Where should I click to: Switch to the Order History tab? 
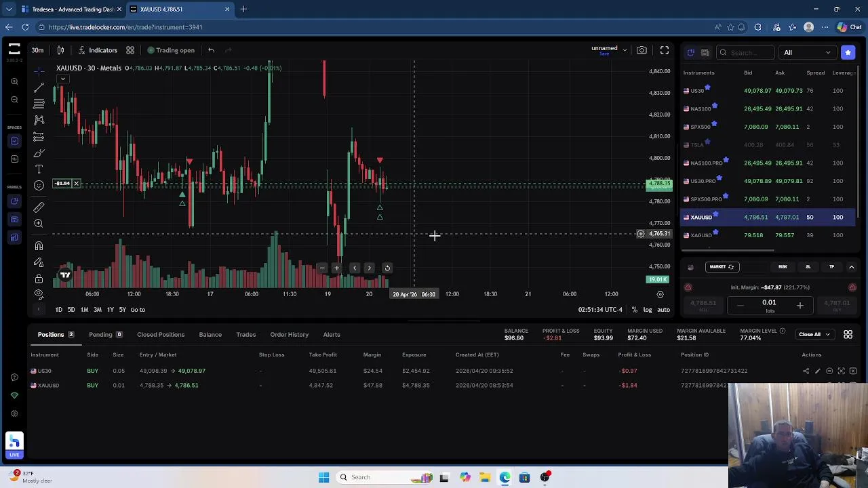290,335
